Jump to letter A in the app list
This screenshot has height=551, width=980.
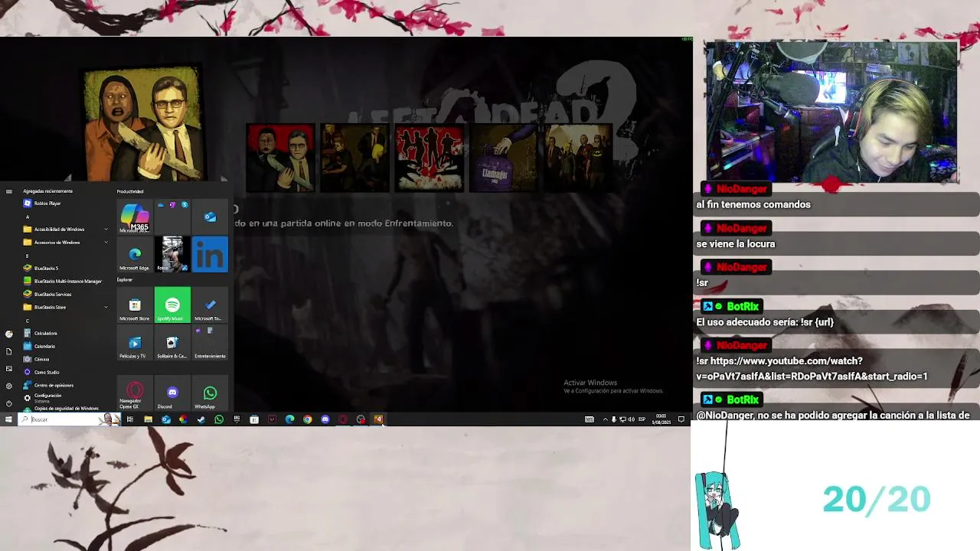tap(28, 217)
